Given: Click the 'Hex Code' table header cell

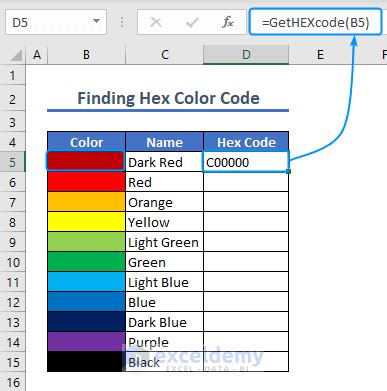Looking at the screenshot, I should point(246,142).
